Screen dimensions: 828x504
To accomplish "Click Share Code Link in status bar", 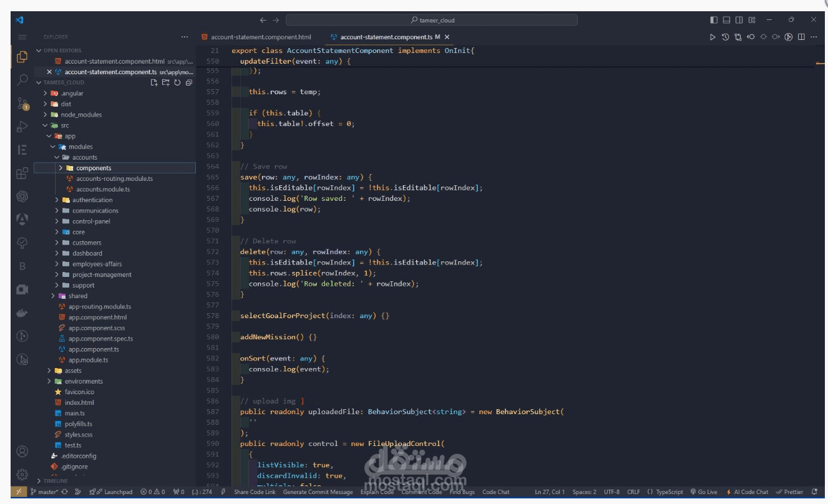I will click(x=255, y=492).
